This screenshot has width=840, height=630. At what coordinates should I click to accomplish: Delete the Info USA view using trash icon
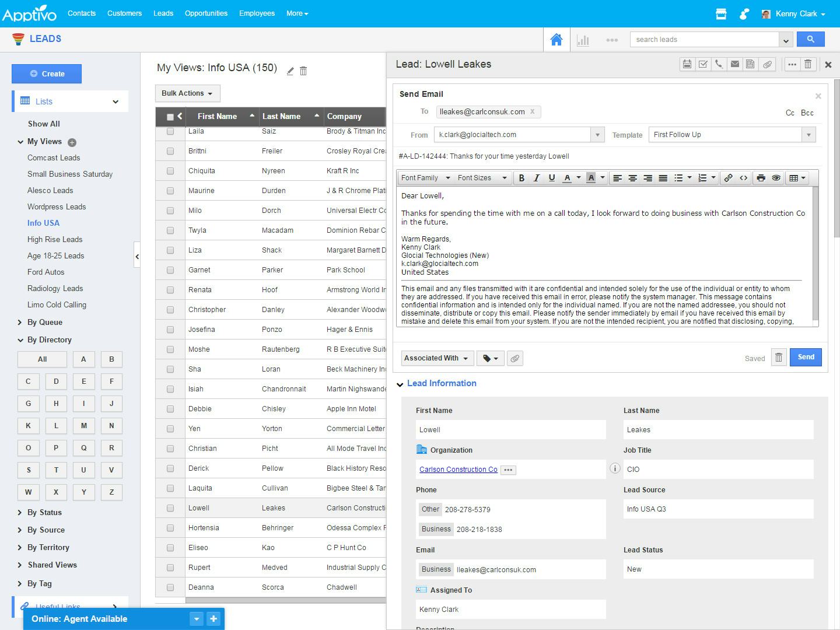click(x=303, y=71)
